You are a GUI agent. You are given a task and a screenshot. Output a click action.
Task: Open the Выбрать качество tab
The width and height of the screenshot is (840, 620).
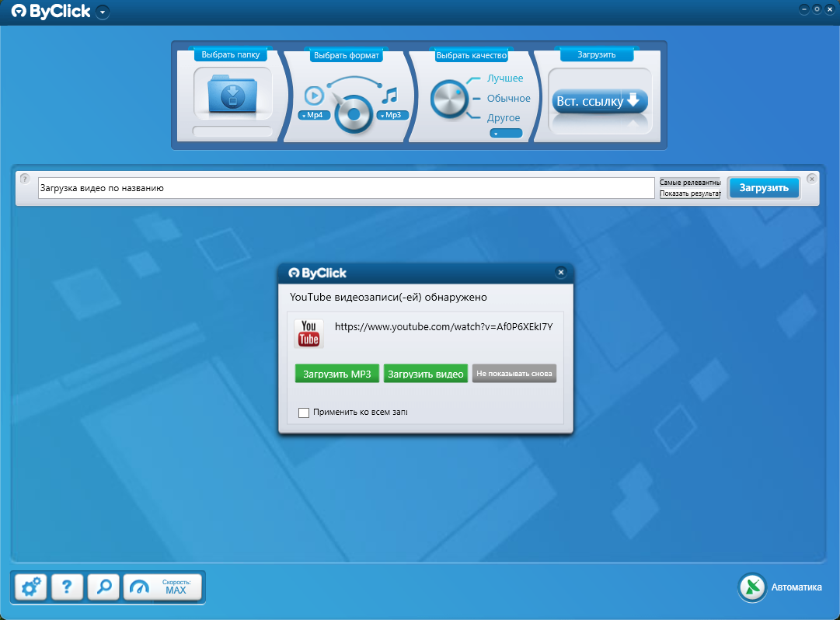472,55
